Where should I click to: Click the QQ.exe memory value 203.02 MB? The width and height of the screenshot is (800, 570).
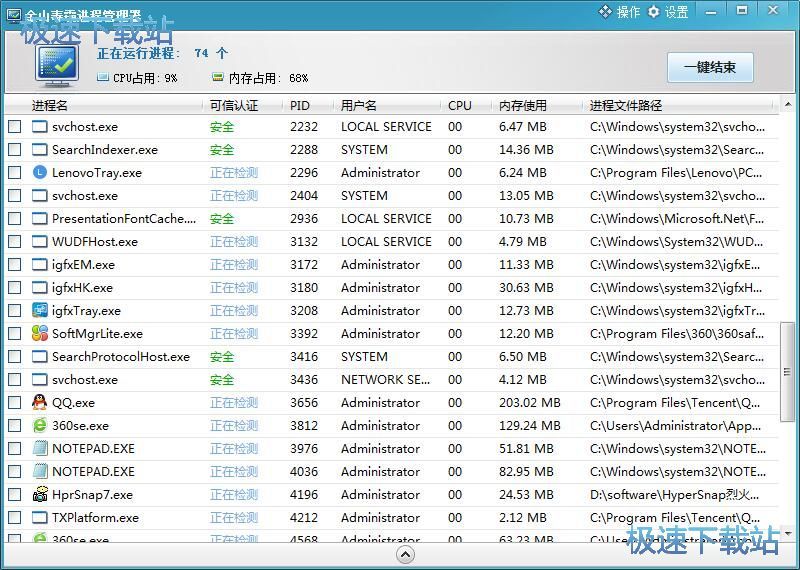pos(530,403)
